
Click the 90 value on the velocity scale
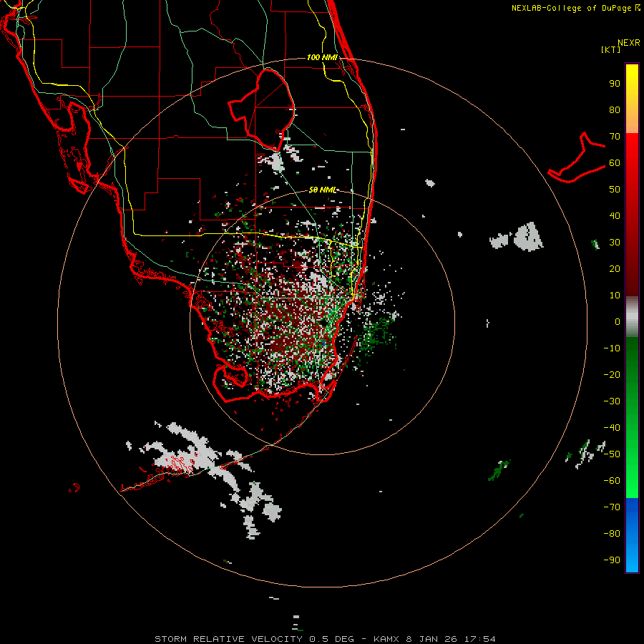[615, 84]
